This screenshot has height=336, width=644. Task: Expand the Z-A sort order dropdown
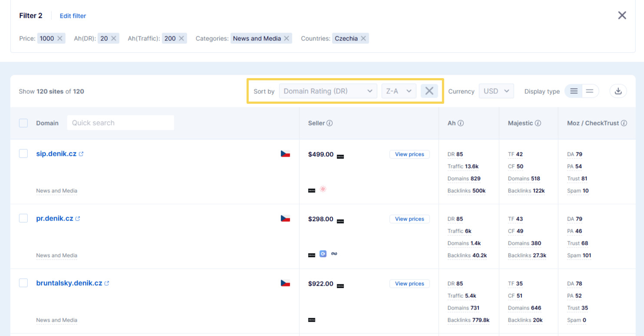[399, 91]
